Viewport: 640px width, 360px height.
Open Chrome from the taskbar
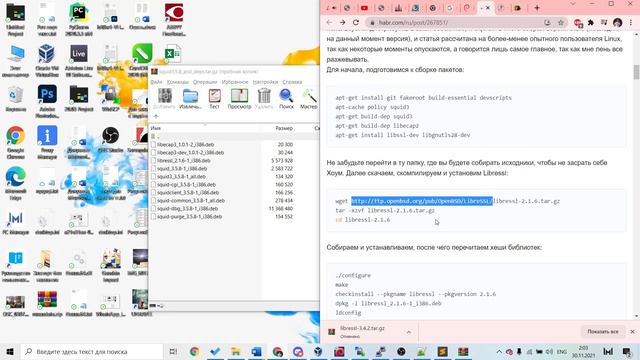[194, 351]
